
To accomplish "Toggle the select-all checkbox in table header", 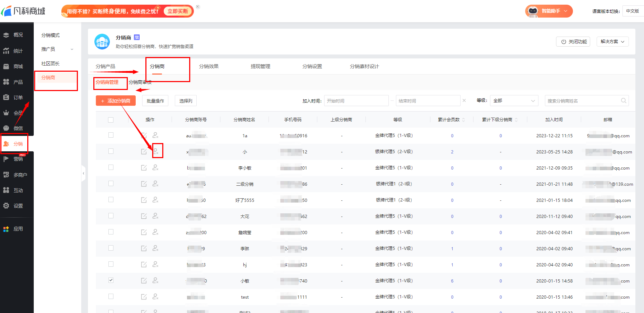I will tap(111, 120).
